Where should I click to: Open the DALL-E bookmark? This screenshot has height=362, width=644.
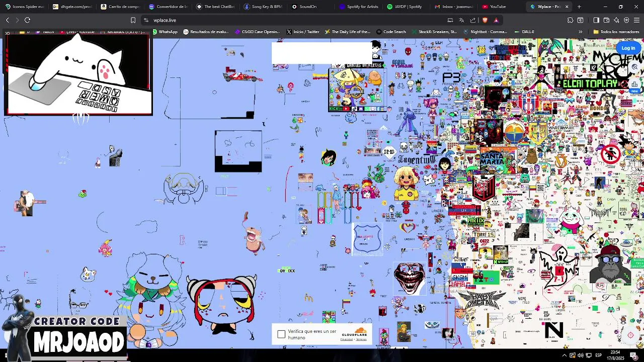(x=524, y=32)
